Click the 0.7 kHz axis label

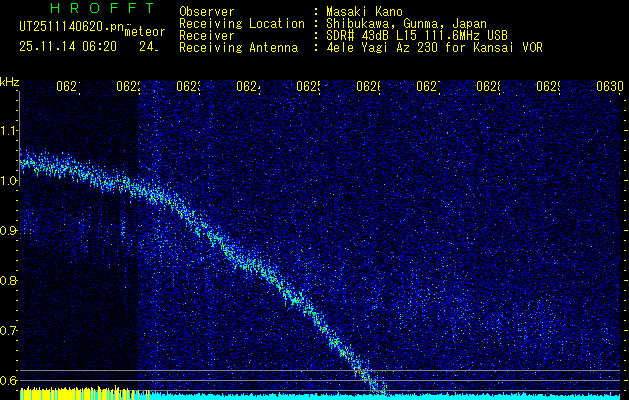coord(8,331)
